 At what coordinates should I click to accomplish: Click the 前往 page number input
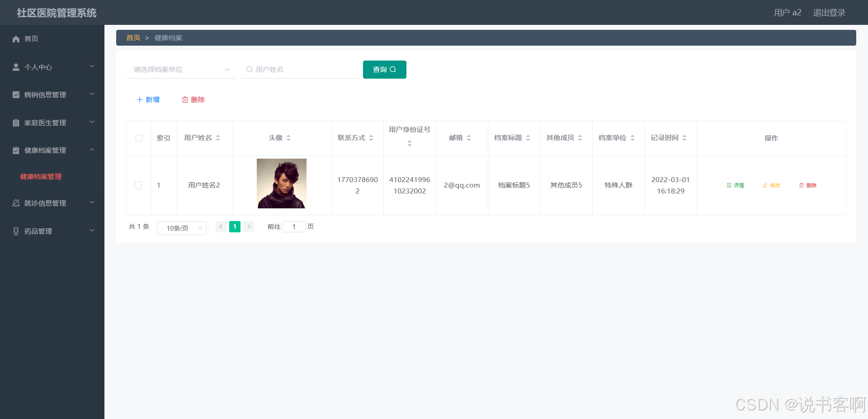pos(294,226)
